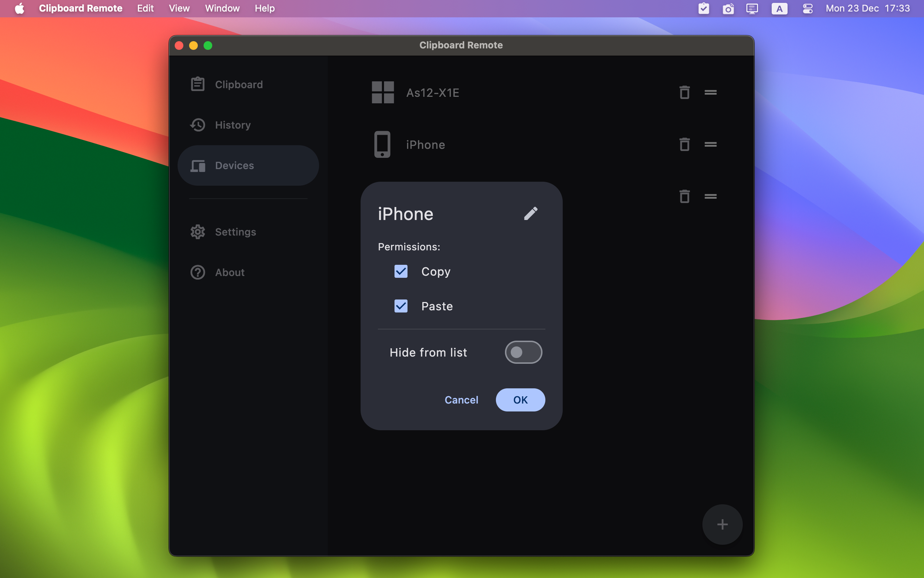This screenshot has height=578, width=924.
Task: Select Devices label in sidebar
Action: coord(234,165)
